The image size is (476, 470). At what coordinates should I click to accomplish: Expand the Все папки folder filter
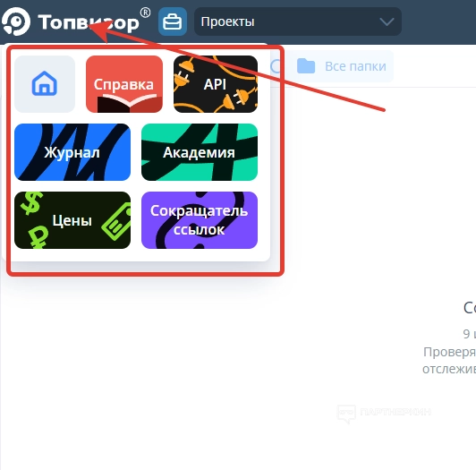coord(342,66)
